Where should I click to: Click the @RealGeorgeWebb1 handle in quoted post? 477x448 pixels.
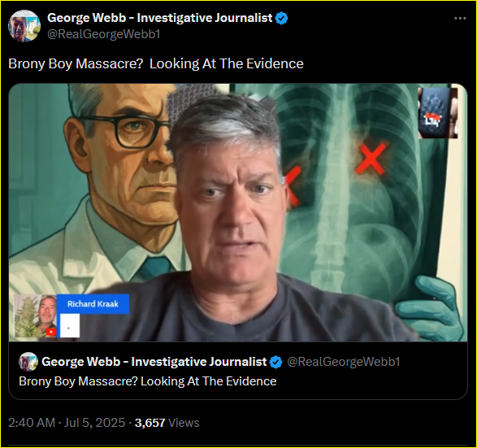[x=344, y=362]
